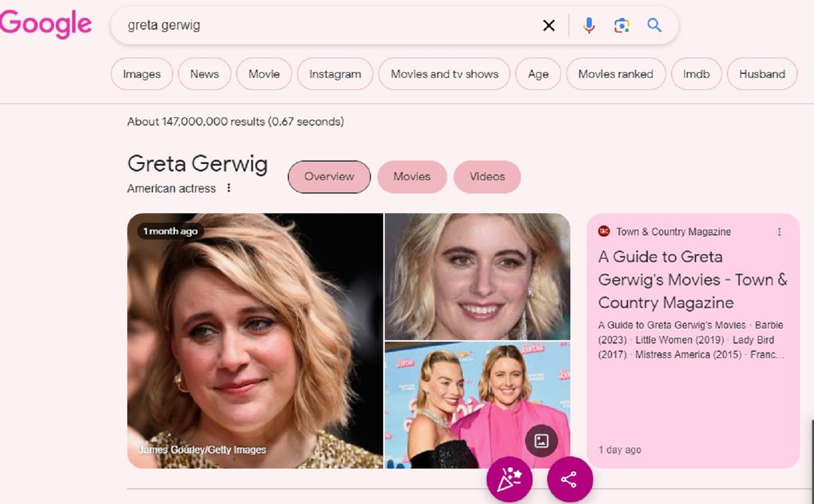Switch to the Movies tab

[x=412, y=177]
